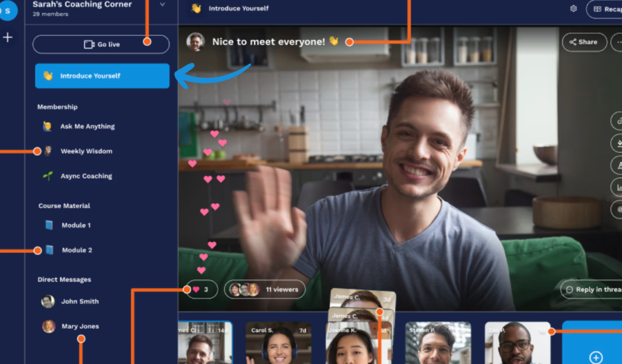Image resolution: width=622 pixels, height=364 pixels.
Task: Click the presenter avatar beside video title
Action: (196, 42)
